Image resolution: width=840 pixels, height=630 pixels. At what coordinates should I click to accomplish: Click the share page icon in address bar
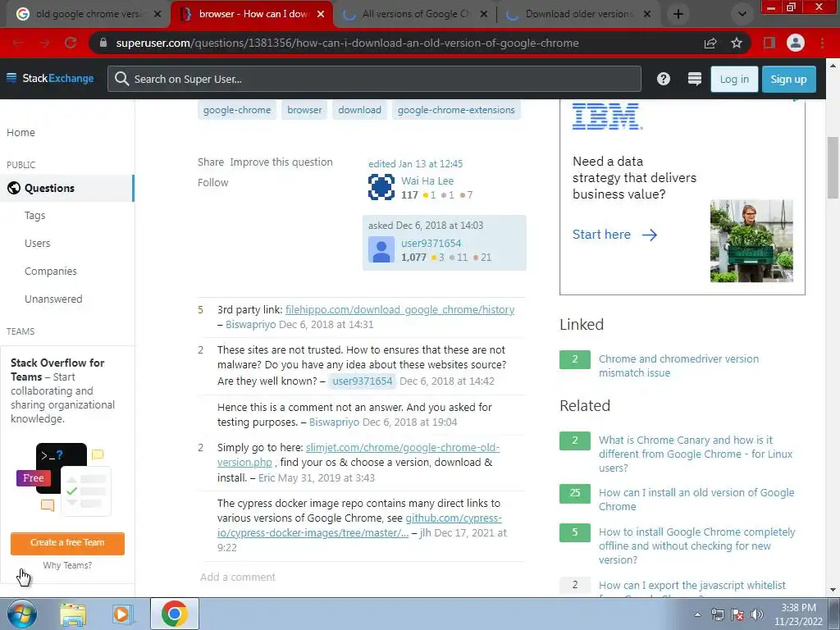(710, 43)
